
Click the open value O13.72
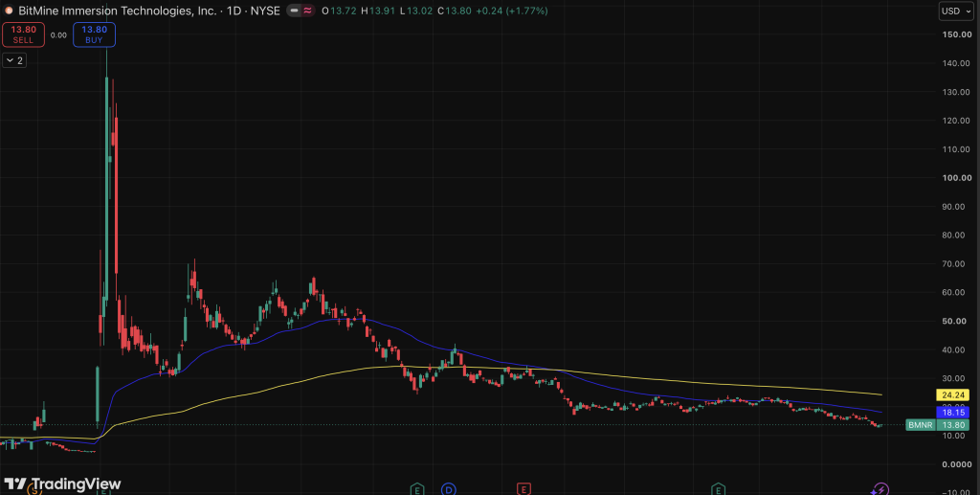click(339, 11)
